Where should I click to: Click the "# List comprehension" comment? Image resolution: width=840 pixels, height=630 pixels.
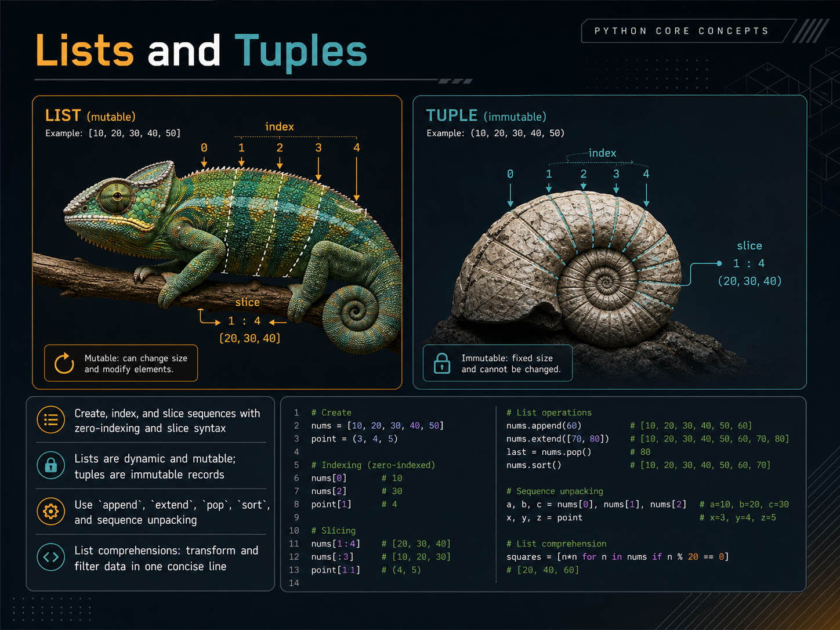pyautogui.click(x=556, y=544)
